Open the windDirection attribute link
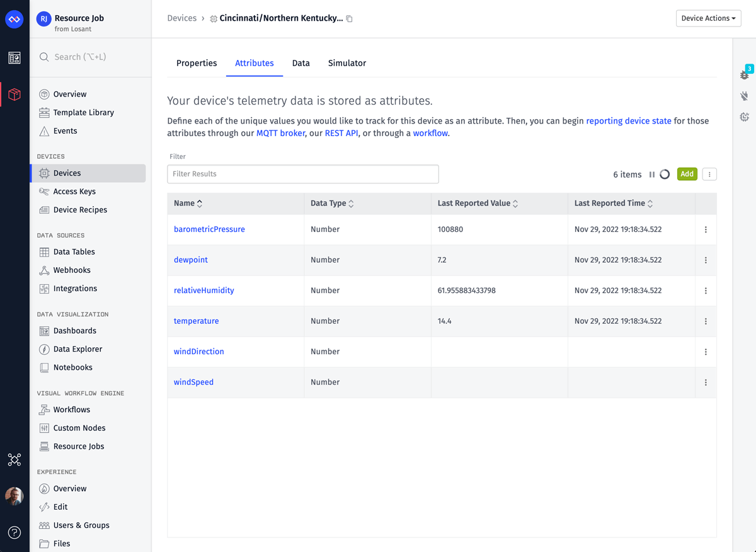 point(199,352)
